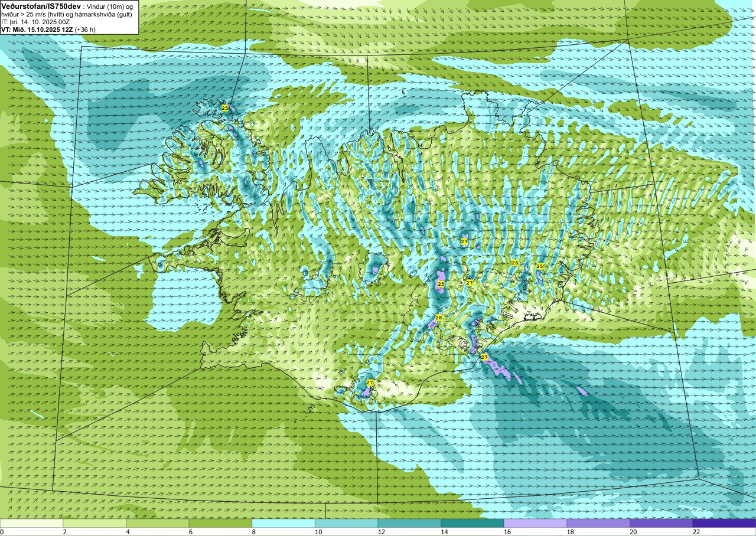Click the Veðurstofan/IS750dev title text

tap(41, 5)
